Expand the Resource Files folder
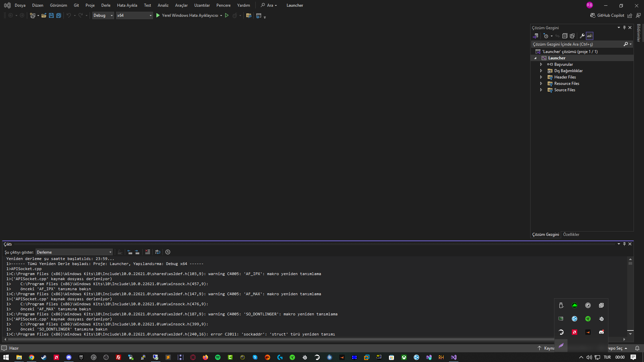The width and height of the screenshot is (644, 362). tap(541, 84)
